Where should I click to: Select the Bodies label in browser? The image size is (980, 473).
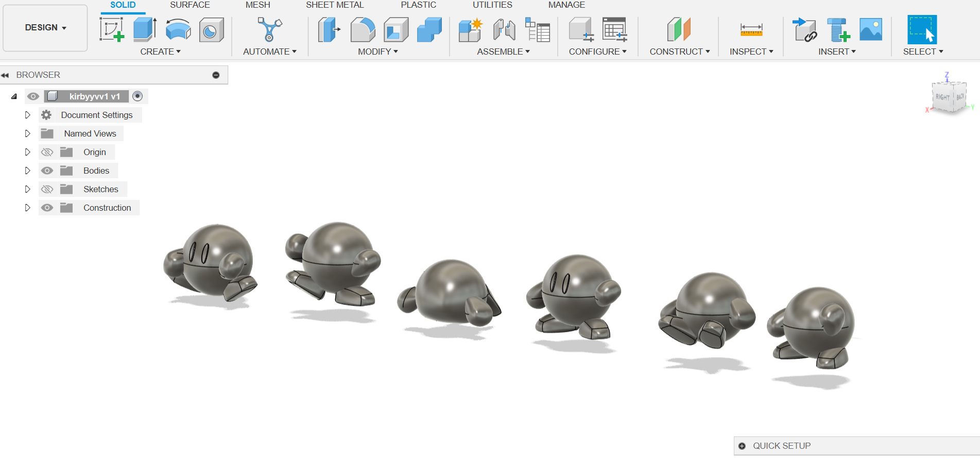point(96,171)
